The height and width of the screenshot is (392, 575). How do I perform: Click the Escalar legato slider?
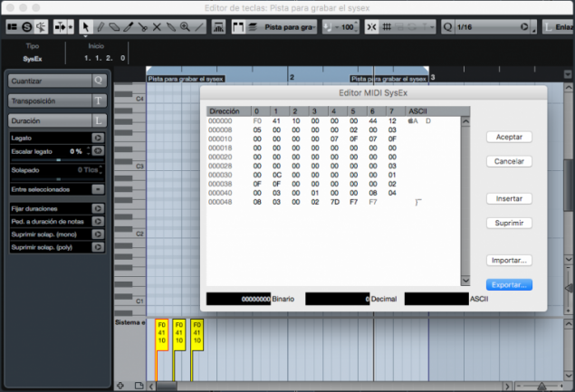tap(58, 158)
